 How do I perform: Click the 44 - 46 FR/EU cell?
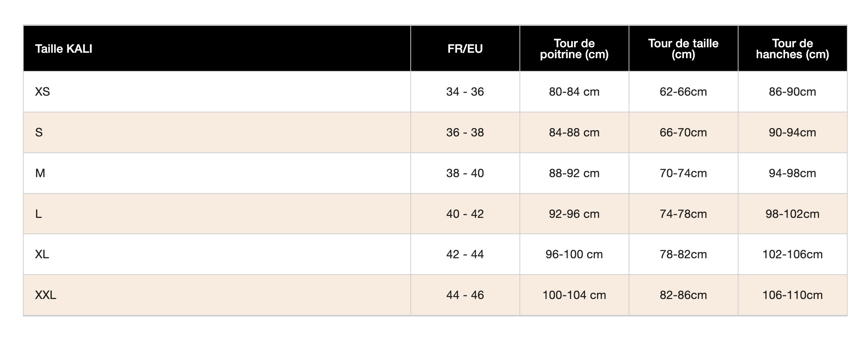465,295
